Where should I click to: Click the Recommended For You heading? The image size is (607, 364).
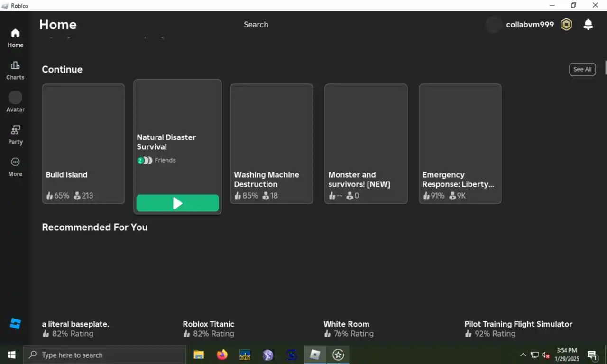click(x=95, y=227)
